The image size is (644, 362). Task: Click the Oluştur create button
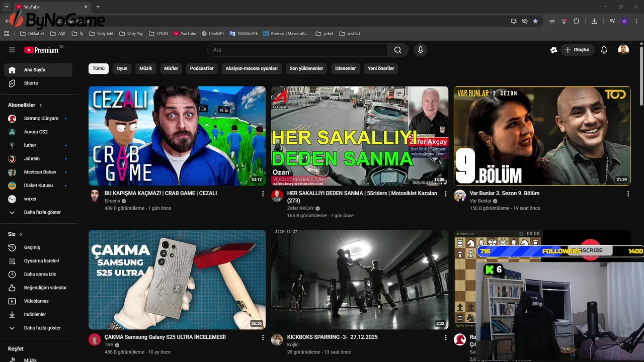pyautogui.click(x=577, y=50)
